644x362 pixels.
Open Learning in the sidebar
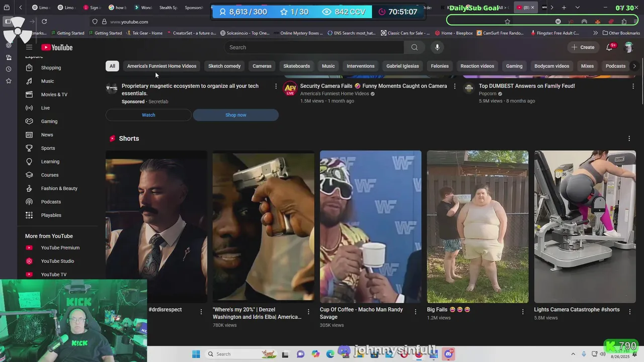pyautogui.click(x=50, y=161)
